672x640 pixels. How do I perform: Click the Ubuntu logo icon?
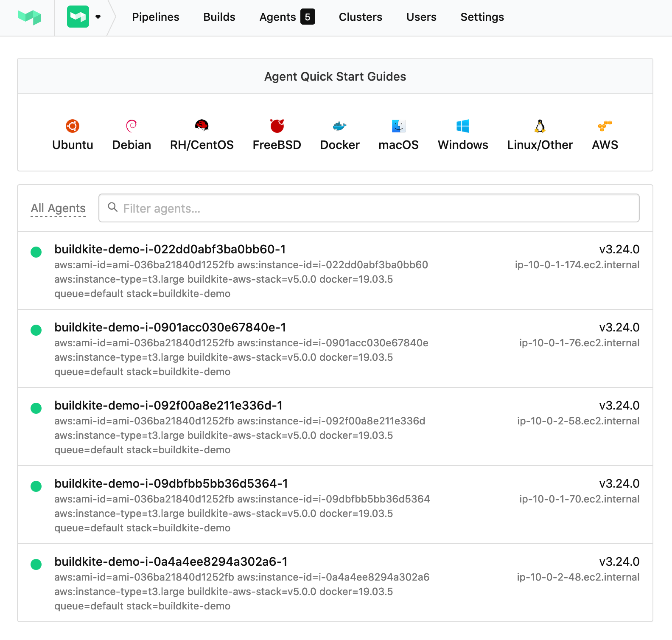click(x=73, y=126)
